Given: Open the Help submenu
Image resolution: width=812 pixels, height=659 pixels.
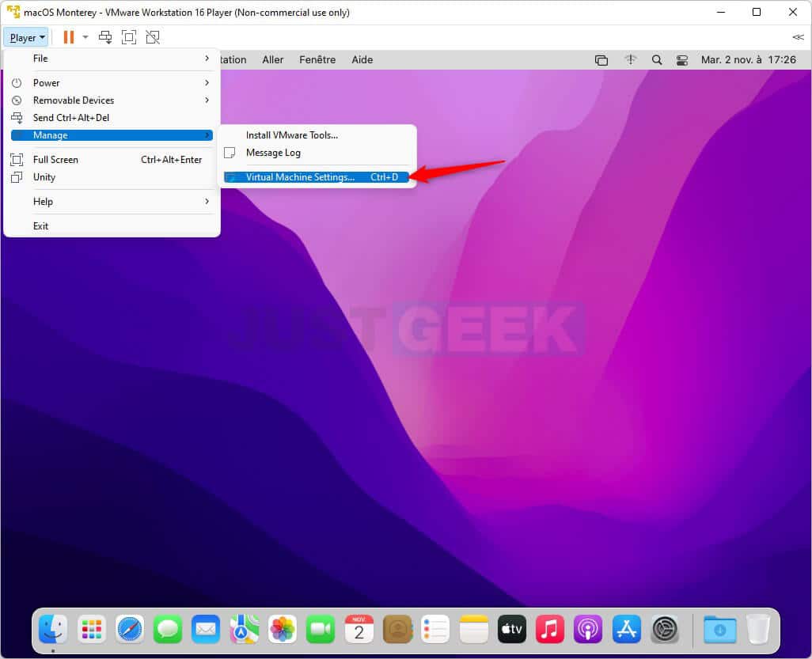Looking at the screenshot, I should (112, 202).
